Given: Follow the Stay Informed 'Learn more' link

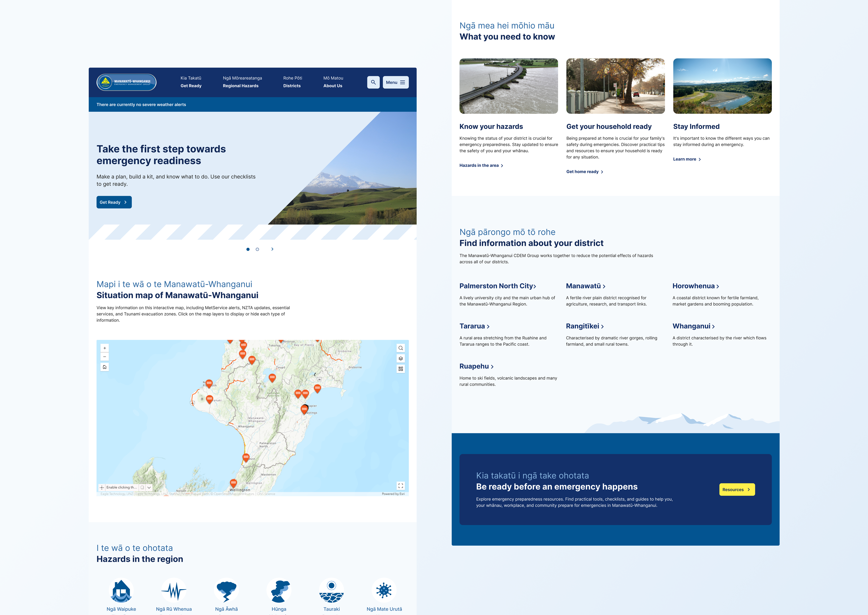Looking at the screenshot, I should click(x=687, y=159).
